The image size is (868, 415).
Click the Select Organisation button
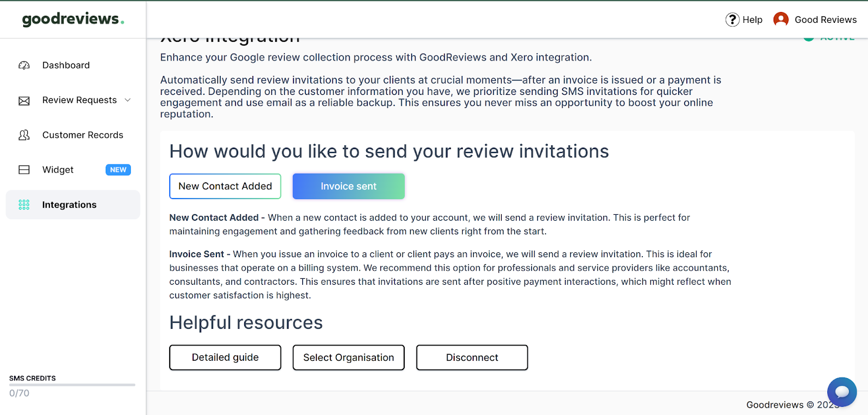coord(349,357)
